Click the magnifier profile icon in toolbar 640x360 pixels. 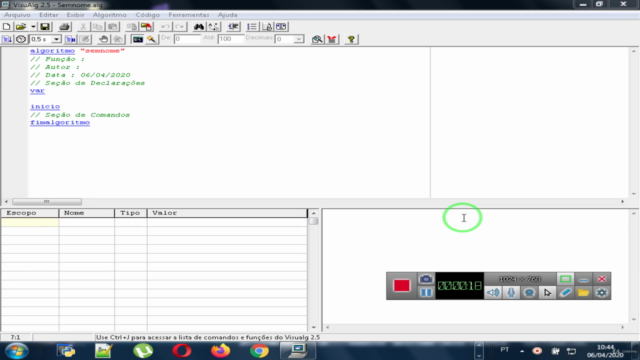[x=317, y=39]
